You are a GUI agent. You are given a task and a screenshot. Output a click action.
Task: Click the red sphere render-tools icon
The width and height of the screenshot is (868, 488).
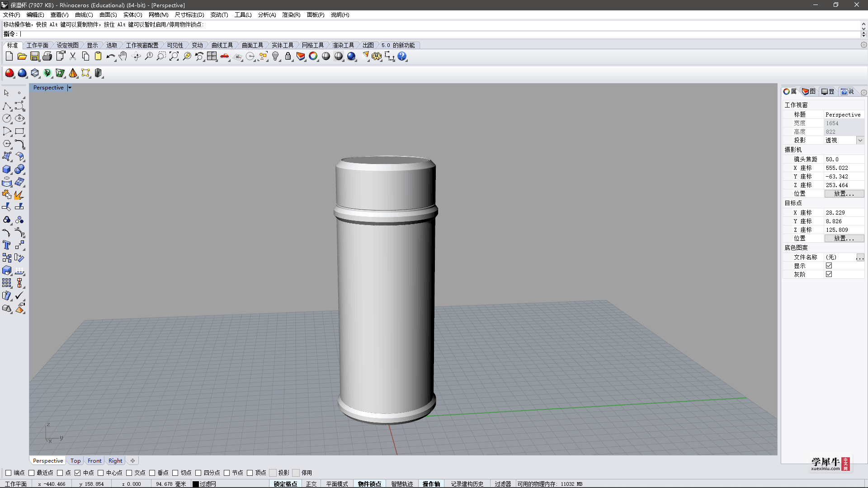click(x=9, y=73)
